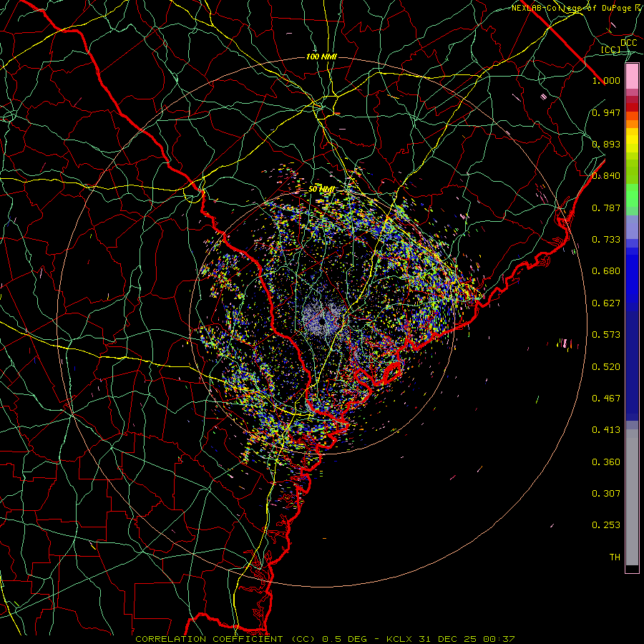Click the 0.733 scale value
Viewport: 644px width, 644px height.
pyautogui.click(x=606, y=240)
